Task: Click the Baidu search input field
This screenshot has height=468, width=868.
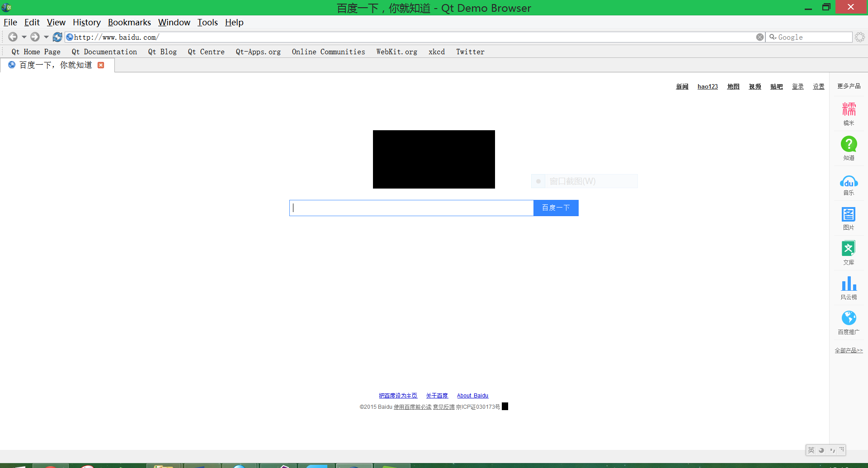Action: 411,208
